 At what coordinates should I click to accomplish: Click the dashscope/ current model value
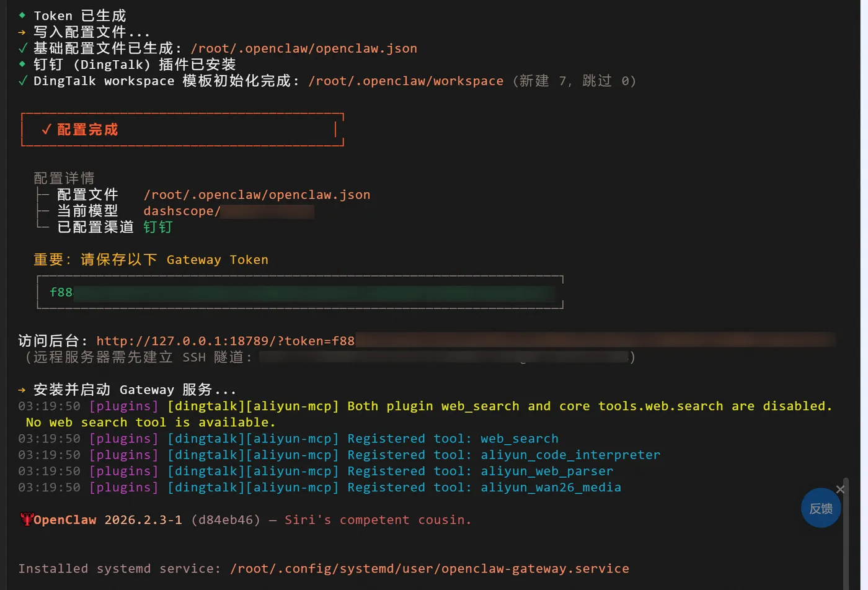(181, 211)
